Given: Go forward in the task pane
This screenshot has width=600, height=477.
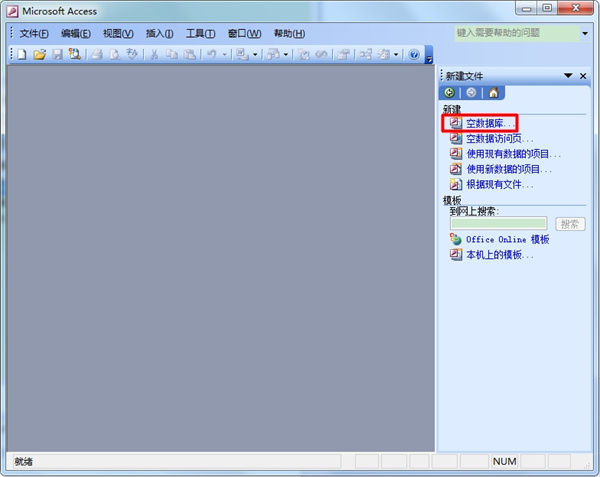Looking at the screenshot, I should click(471, 93).
